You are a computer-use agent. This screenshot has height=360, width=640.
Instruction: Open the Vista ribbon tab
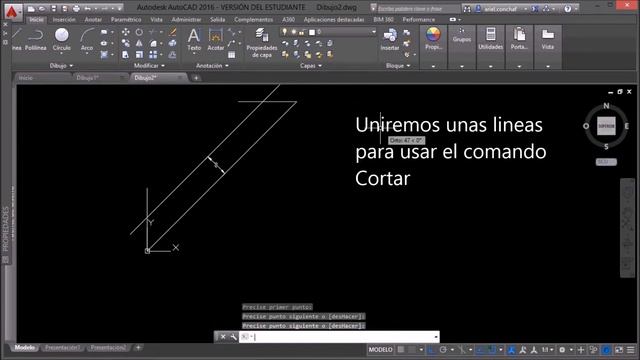(156, 19)
